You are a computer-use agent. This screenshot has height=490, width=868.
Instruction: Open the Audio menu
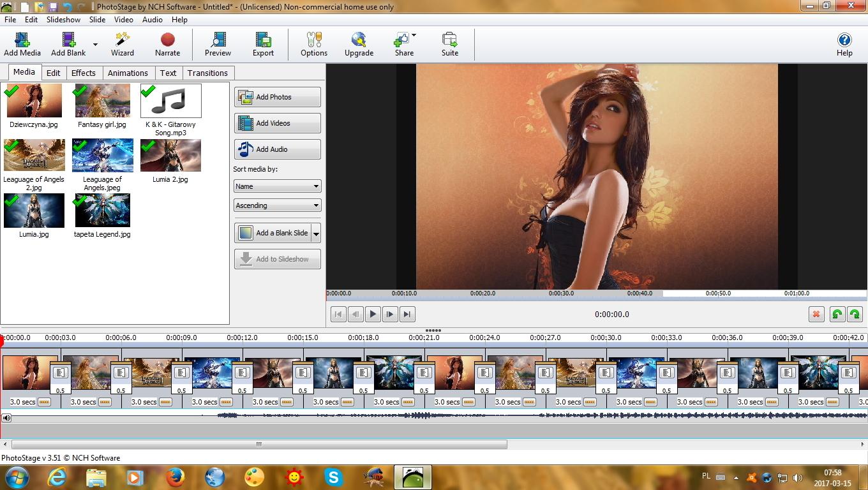(x=152, y=20)
